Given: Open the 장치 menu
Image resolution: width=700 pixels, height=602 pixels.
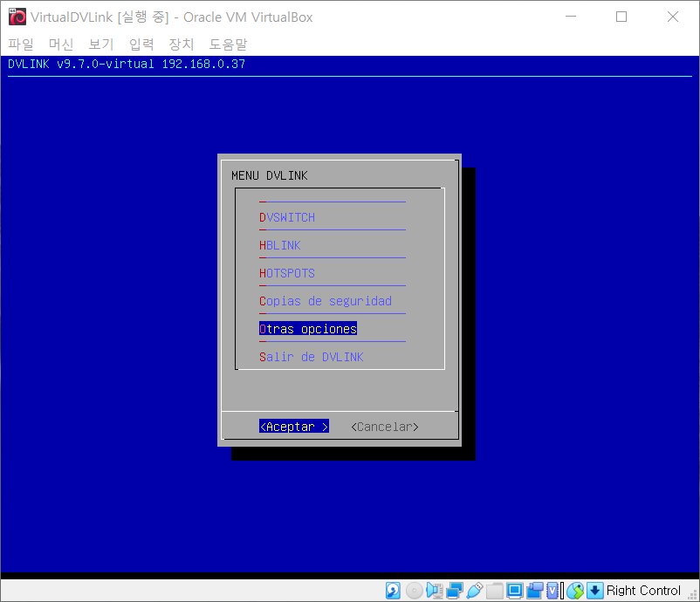Looking at the screenshot, I should point(182,44).
